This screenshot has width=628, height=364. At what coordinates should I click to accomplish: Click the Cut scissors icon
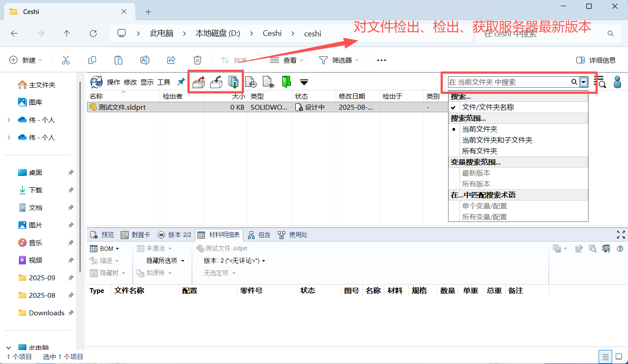(66, 60)
